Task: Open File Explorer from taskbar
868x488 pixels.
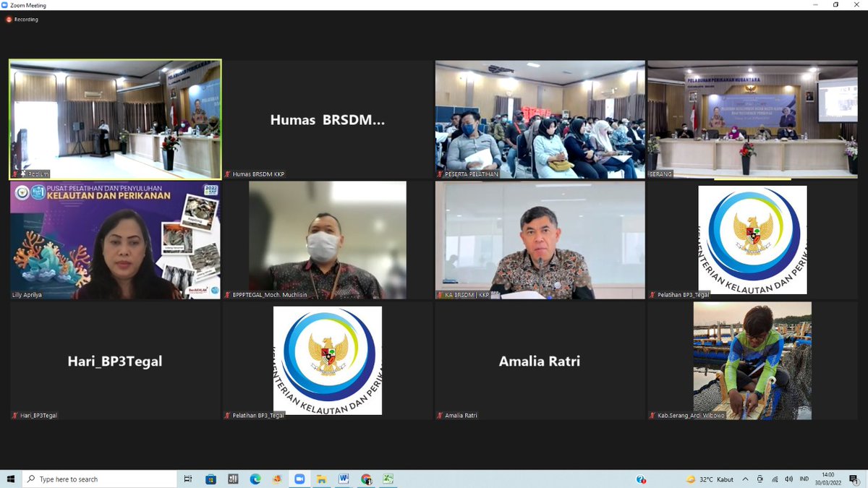Action: pos(321,479)
